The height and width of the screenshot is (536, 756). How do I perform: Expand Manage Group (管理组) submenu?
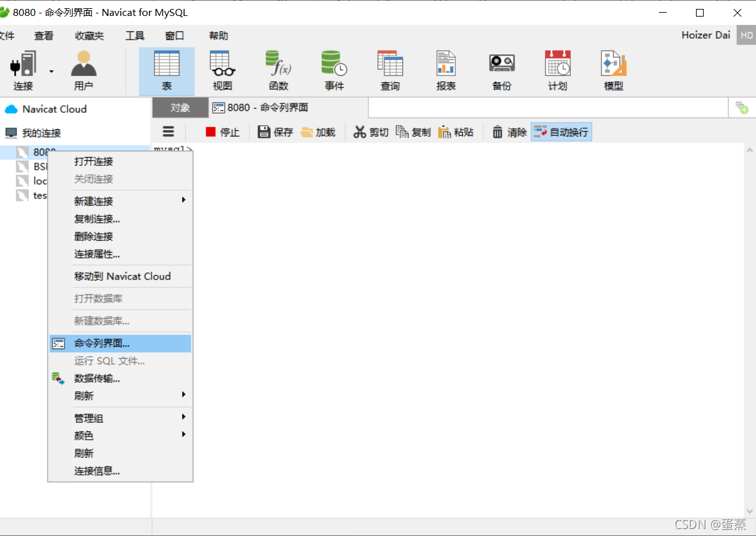120,418
